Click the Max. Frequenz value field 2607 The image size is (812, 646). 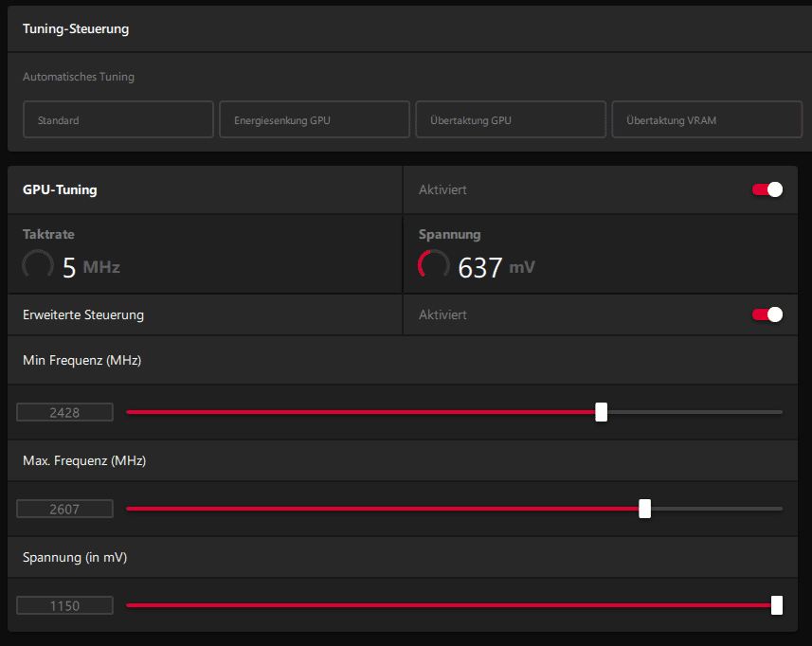[x=64, y=509]
